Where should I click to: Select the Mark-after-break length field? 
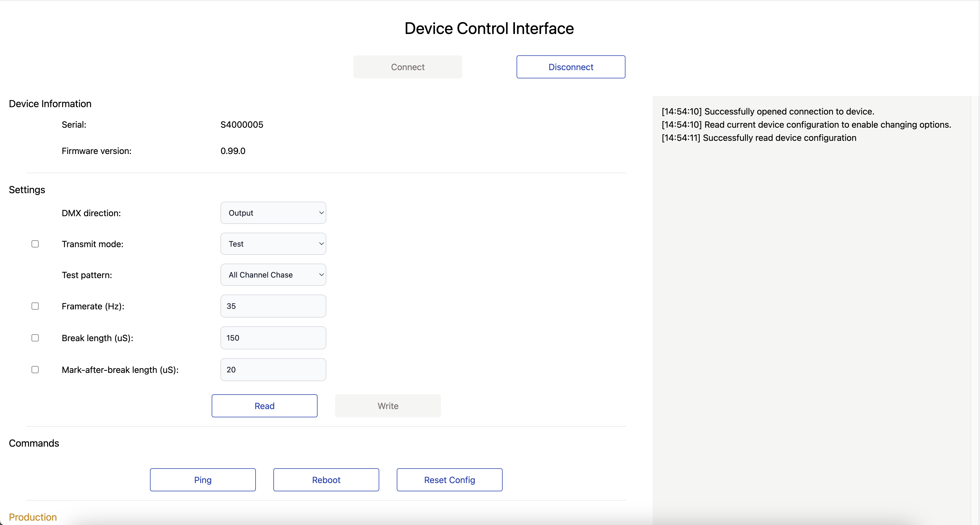(x=273, y=370)
